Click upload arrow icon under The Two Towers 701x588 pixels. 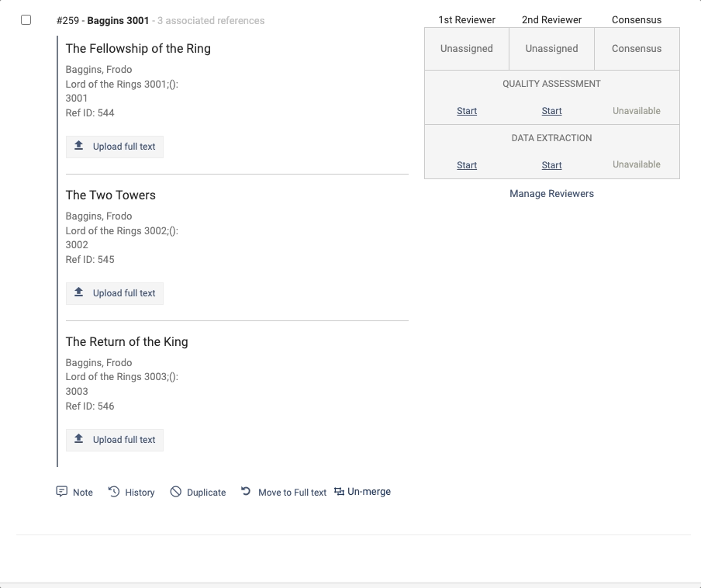pos(78,292)
